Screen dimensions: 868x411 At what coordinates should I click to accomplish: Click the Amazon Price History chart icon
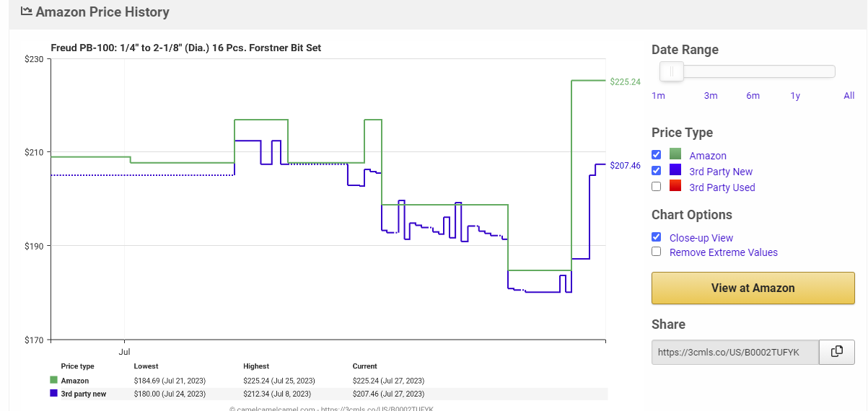click(26, 12)
